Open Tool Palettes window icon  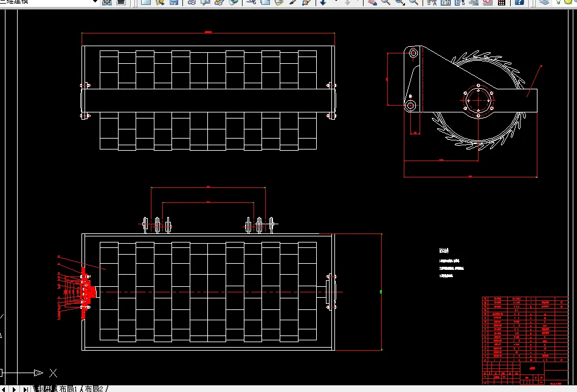[460, 2]
